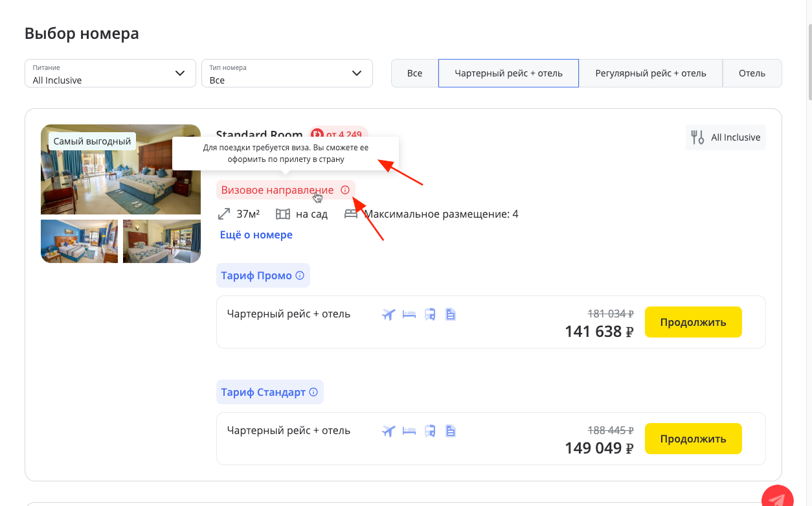
Task: Switch to Регулярный рейс + отель tab
Action: [650, 73]
